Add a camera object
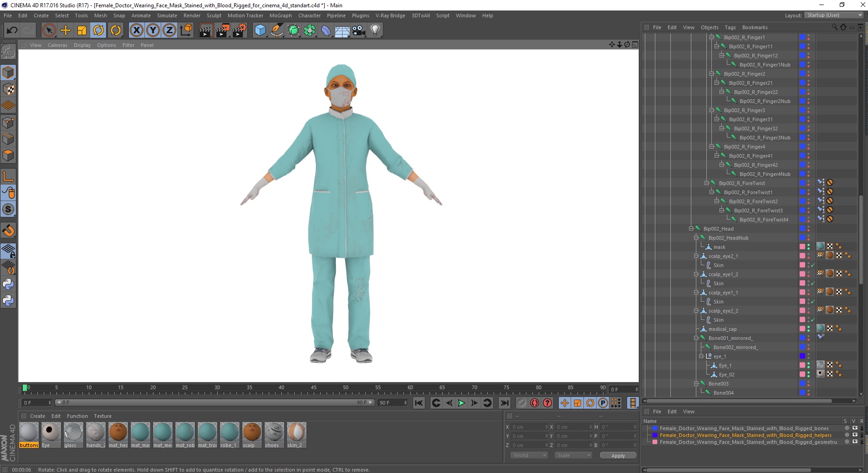Viewport: 868px width, 473px height. (359, 31)
